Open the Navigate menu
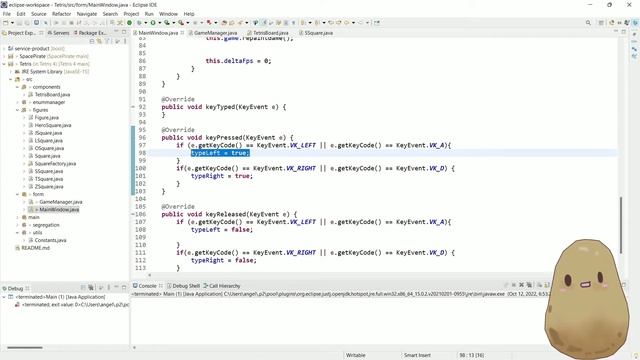This screenshot has height=360, width=640. pyautogui.click(x=87, y=14)
